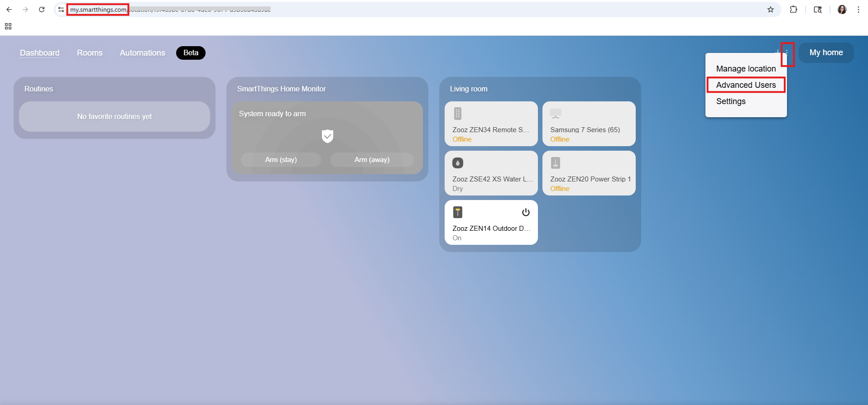Click the Routines section title
Viewport: 868px width, 405px height.
point(38,89)
